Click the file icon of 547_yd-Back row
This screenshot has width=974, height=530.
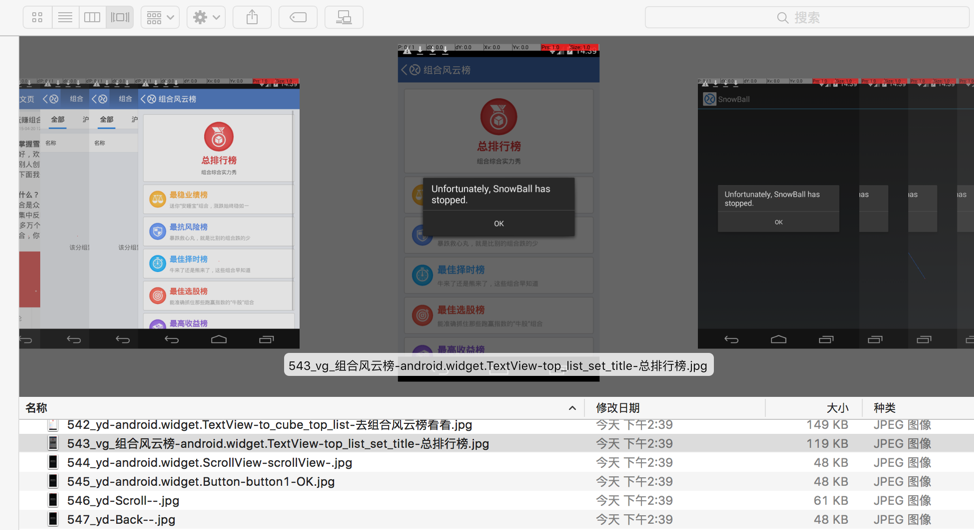[53, 519]
